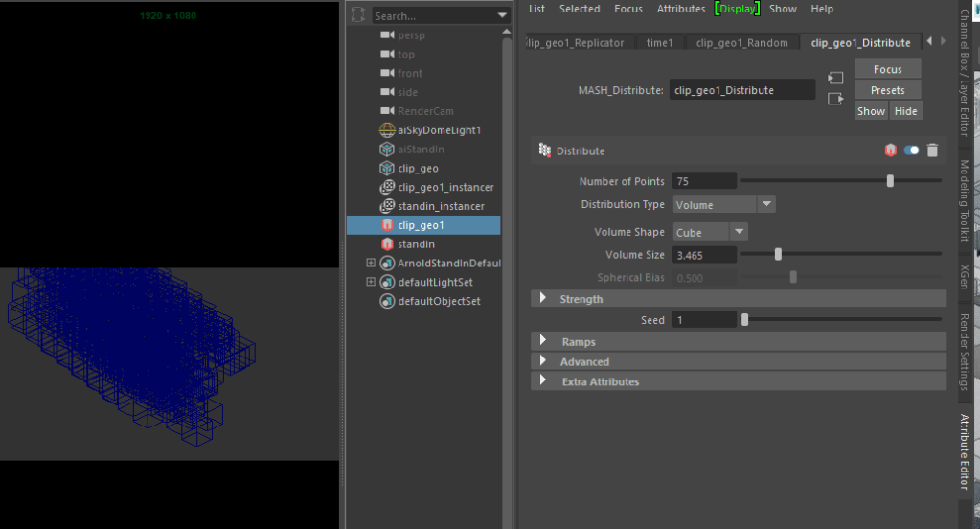Click the MASH icon next to clip_geo1

coord(388,225)
